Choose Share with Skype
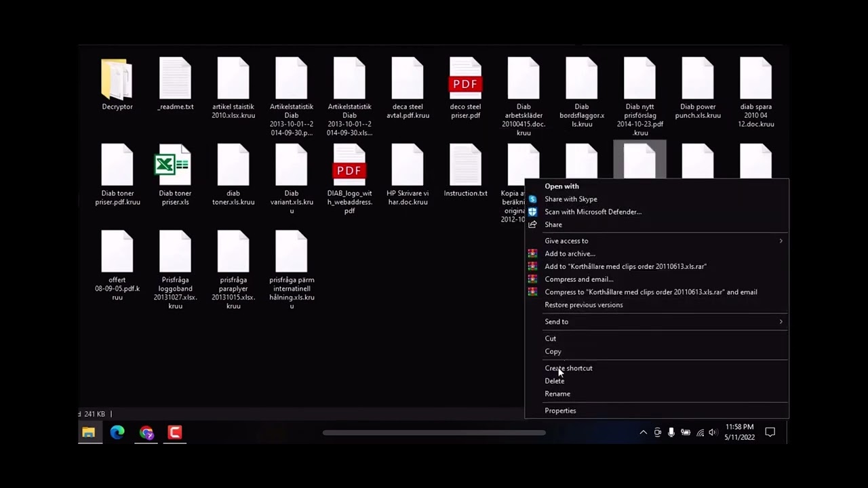Viewport: 868px width, 488px height. [656, 199]
